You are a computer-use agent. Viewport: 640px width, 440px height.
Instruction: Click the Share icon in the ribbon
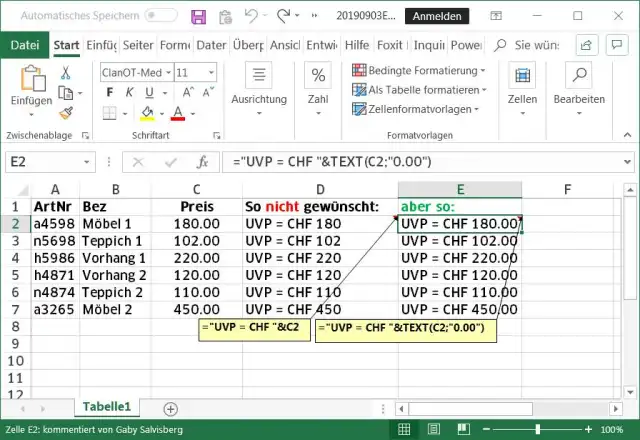[x=587, y=45]
